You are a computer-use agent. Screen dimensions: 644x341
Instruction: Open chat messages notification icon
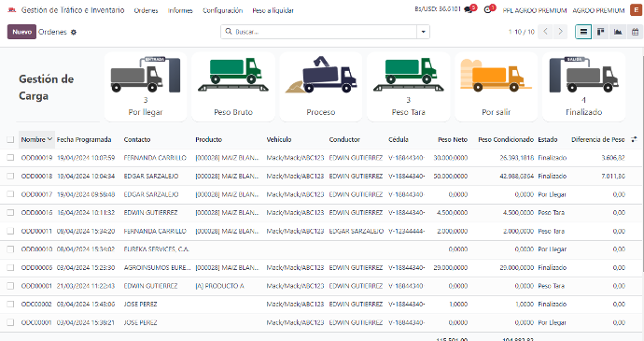[469, 9]
